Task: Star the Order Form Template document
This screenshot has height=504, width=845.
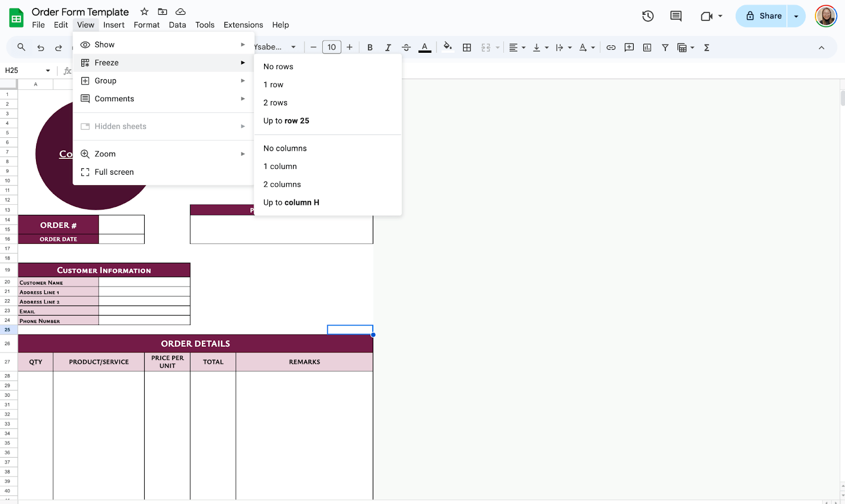Action: pyautogui.click(x=144, y=12)
